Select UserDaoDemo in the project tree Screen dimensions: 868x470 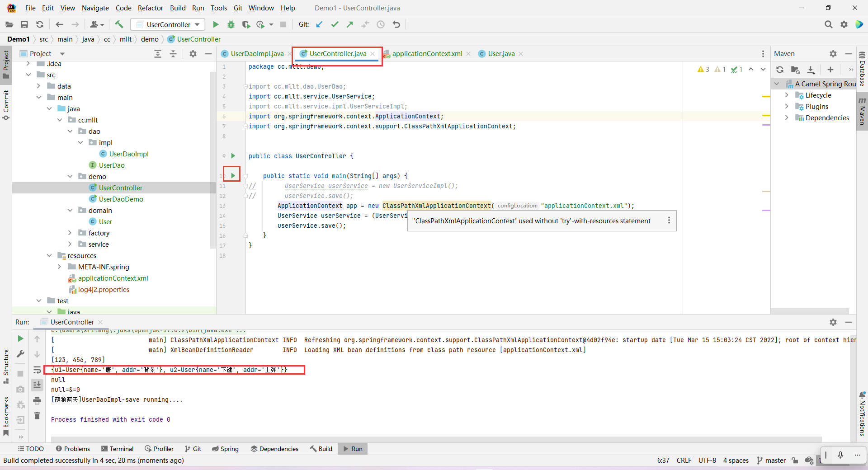[x=121, y=199]
